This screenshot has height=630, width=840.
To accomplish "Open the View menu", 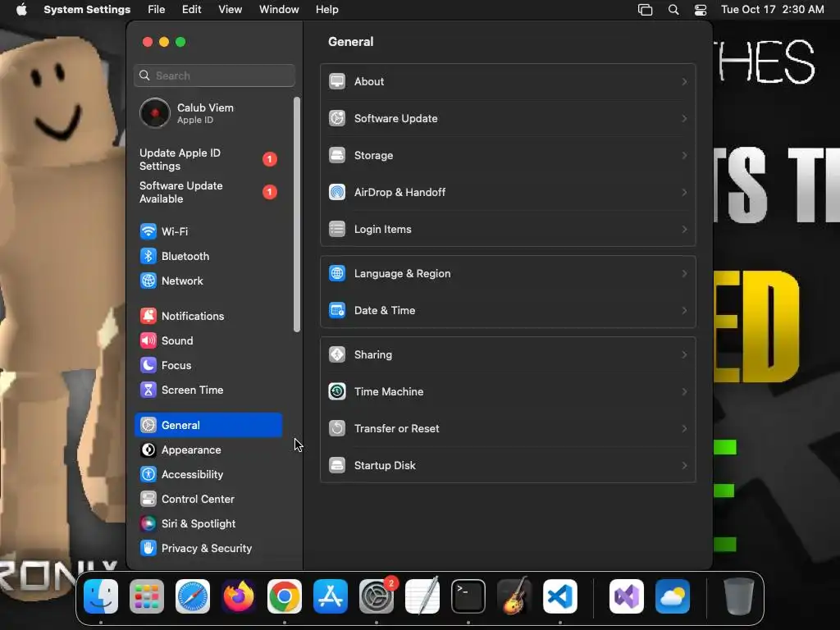I will [x=231, y=10].
